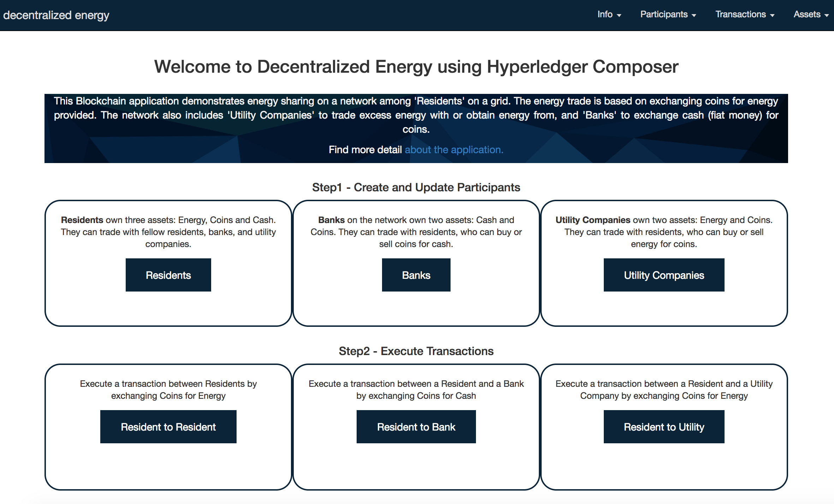Click the Welcome to Decentralized Energy title
The width and height of the screenshot is (834, 504).
pyautogui.click(x=416, y=67)
